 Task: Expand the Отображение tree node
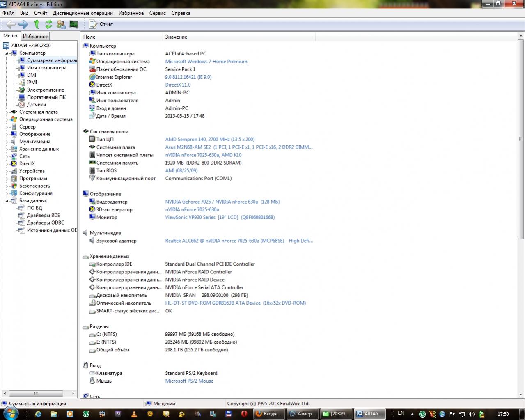[x=7, y=134]
